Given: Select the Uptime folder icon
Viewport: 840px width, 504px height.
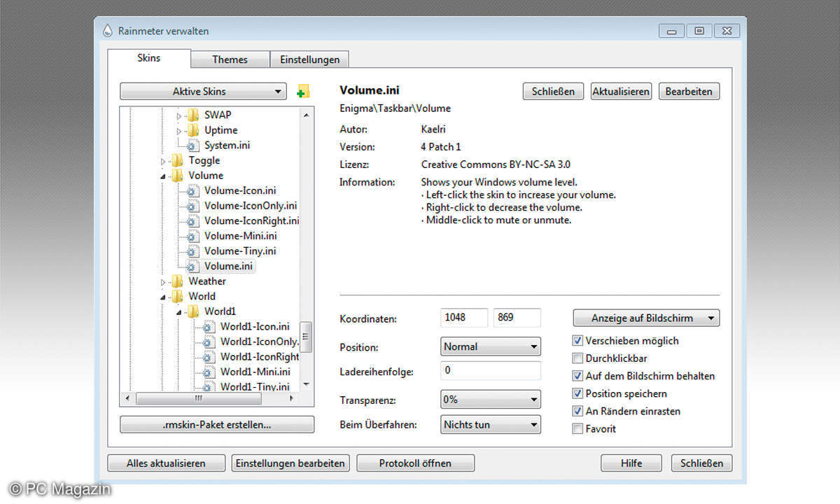Looking at the screenshot, I should 192,130.
